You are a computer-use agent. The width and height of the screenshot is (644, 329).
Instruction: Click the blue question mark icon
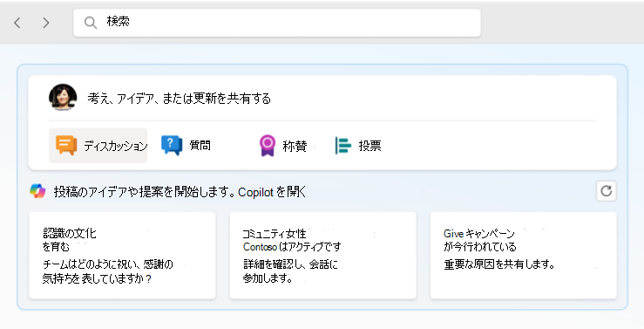pyautogui.click(x=172, y=145)
